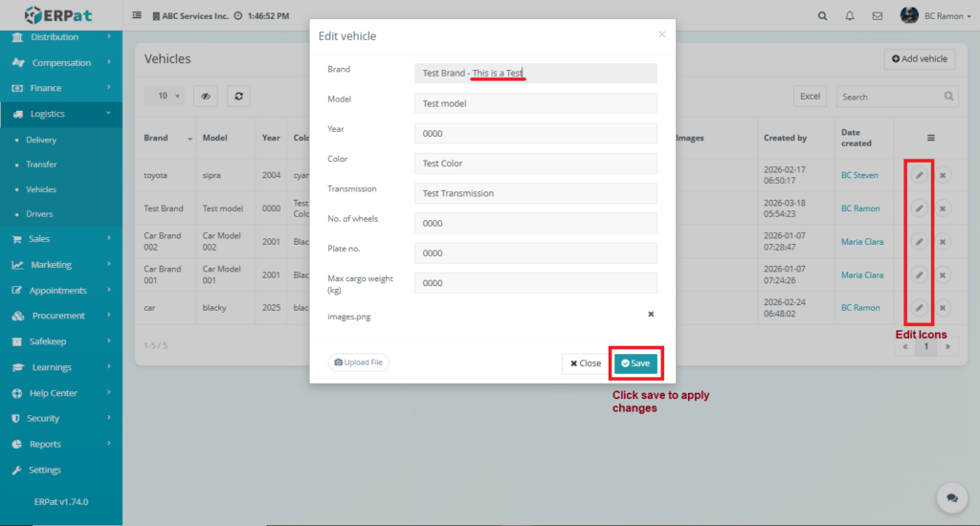Edit the Car Brand 002 row
This screenshot has height=526, width=980.
click(x=919, y=242)
